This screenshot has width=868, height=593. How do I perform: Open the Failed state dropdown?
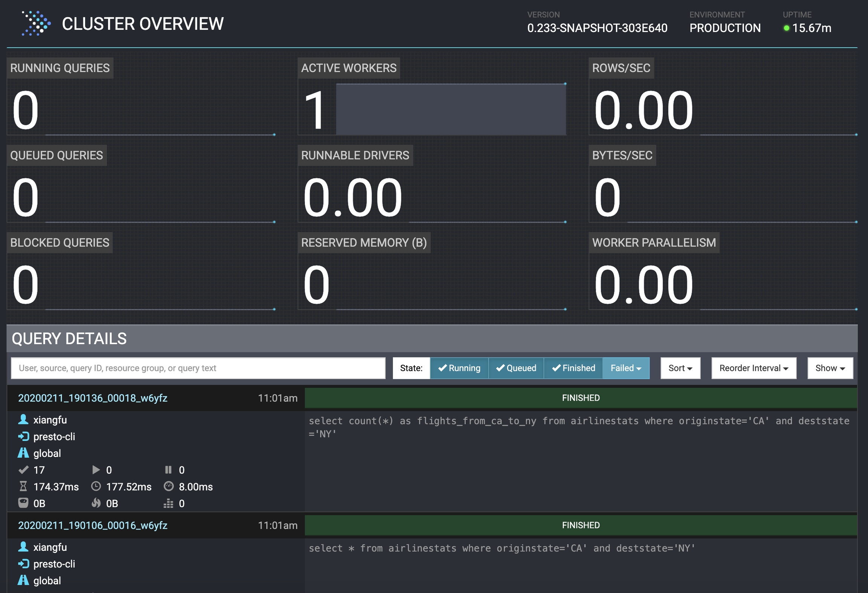(625, 368)
